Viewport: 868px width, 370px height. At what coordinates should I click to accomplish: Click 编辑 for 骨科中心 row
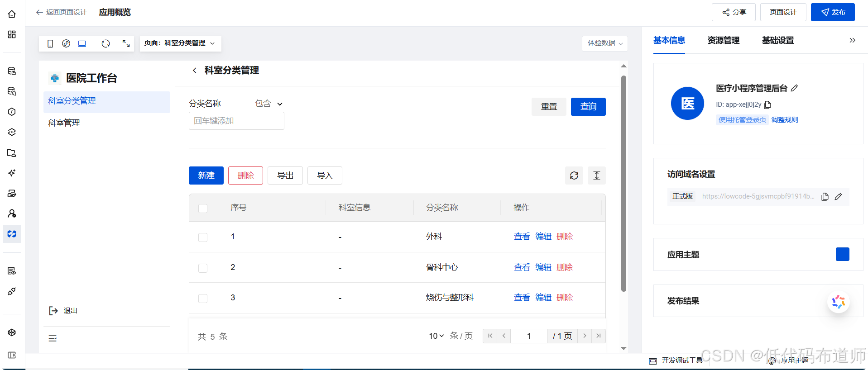[543, 267]
